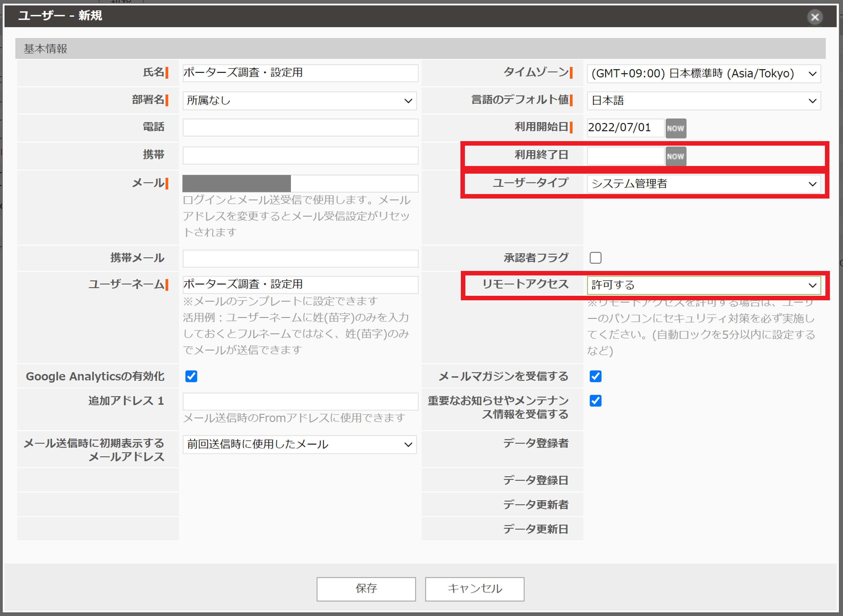
Task: Open タイムゾーン dropdown
Action: click(x=704, y=74)
